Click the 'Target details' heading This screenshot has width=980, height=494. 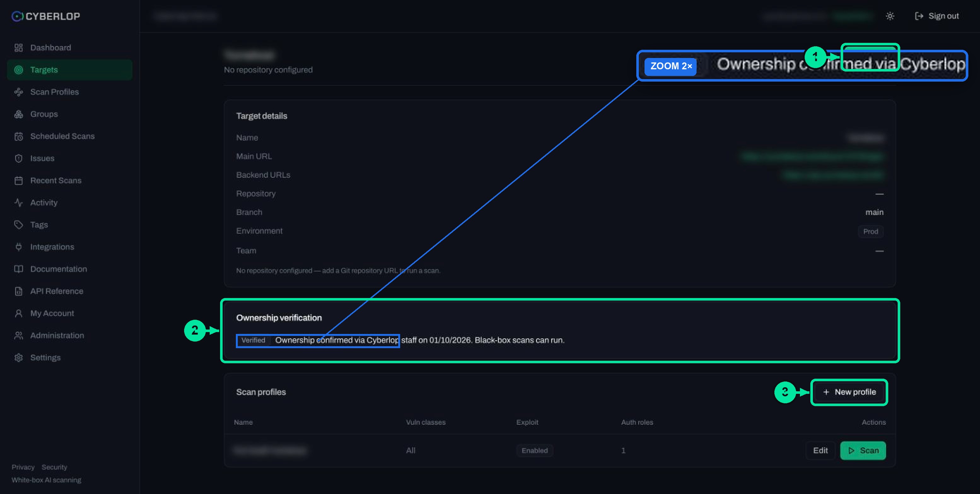262,116
